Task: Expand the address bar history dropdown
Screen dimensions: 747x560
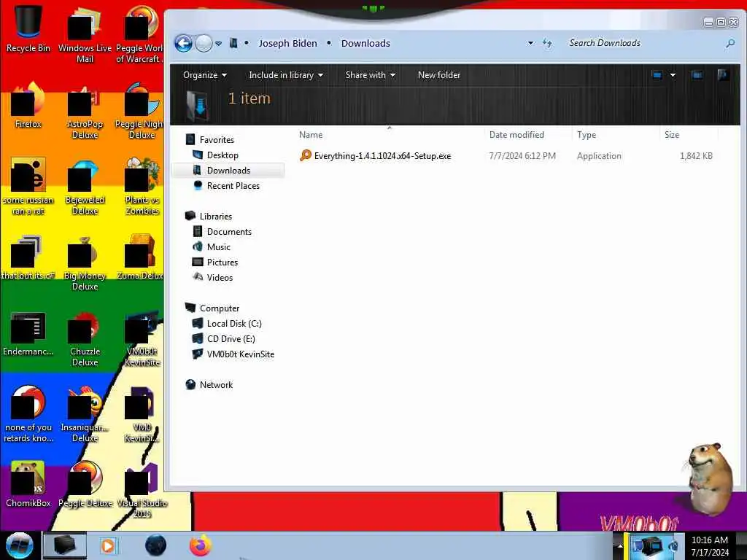Action: pos(530,43)
